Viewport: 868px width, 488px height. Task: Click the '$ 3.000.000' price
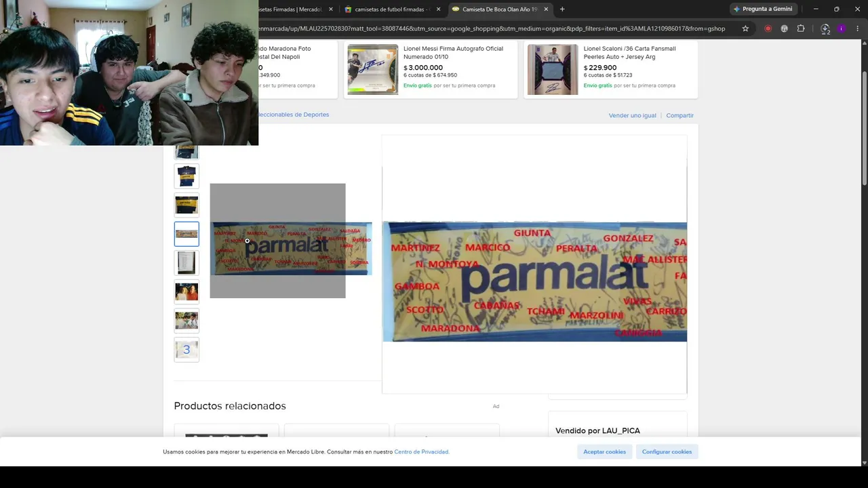423,68
